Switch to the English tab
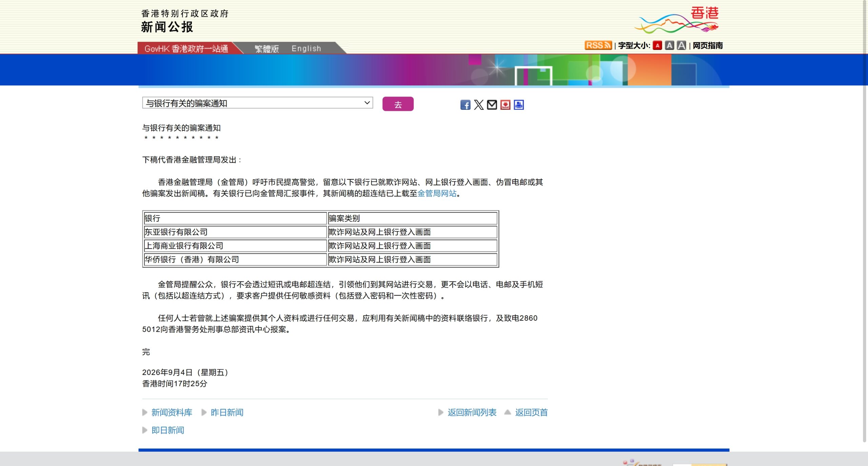This screenshot has width=868, height=466. click(x=306, y=48)
